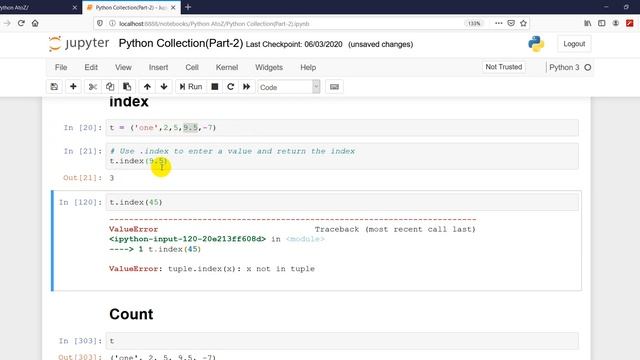Interrupt the kernel with the stop icon
Screen dimensions: 640x360
coord(215,87)
